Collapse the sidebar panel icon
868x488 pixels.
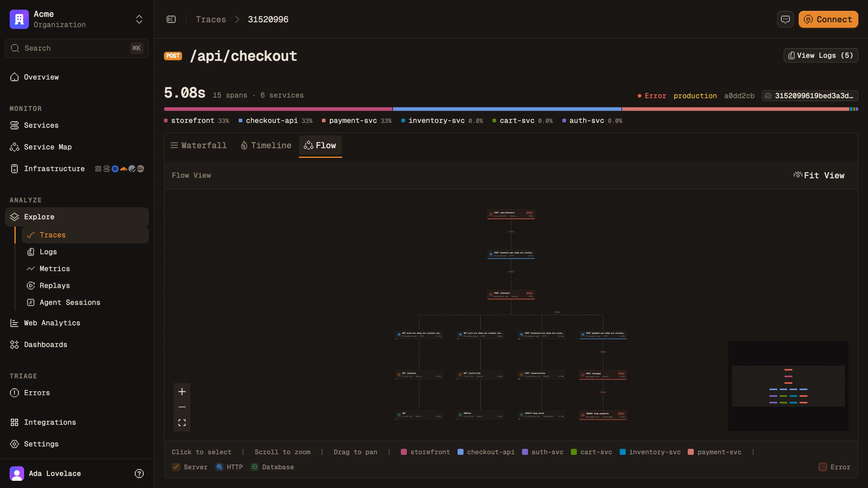[x=171, y=20]
